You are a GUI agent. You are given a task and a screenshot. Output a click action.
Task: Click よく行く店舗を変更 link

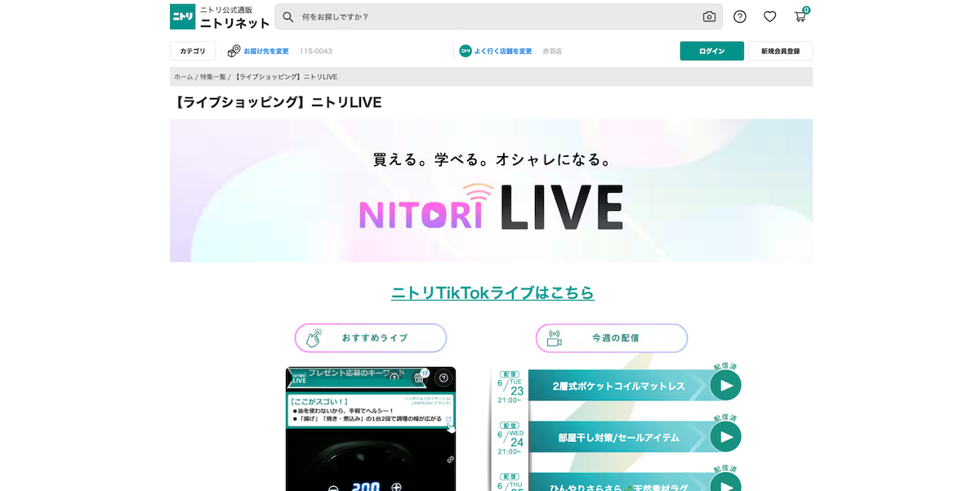[x=503, y=51]
